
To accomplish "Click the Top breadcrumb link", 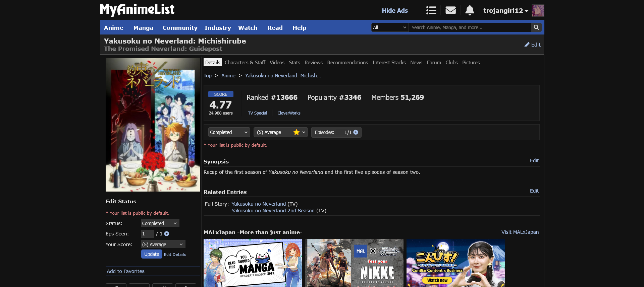I will click(x=208, y=76).
